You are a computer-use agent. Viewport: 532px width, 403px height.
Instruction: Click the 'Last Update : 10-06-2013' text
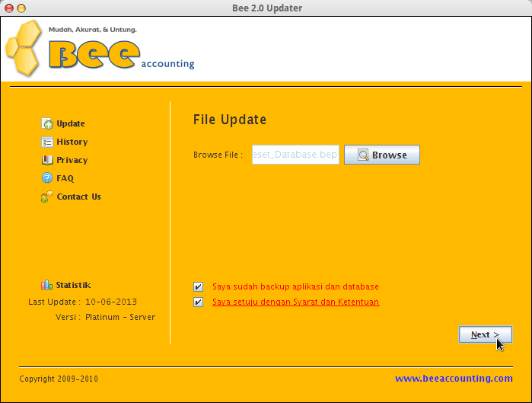pos(82,302)
